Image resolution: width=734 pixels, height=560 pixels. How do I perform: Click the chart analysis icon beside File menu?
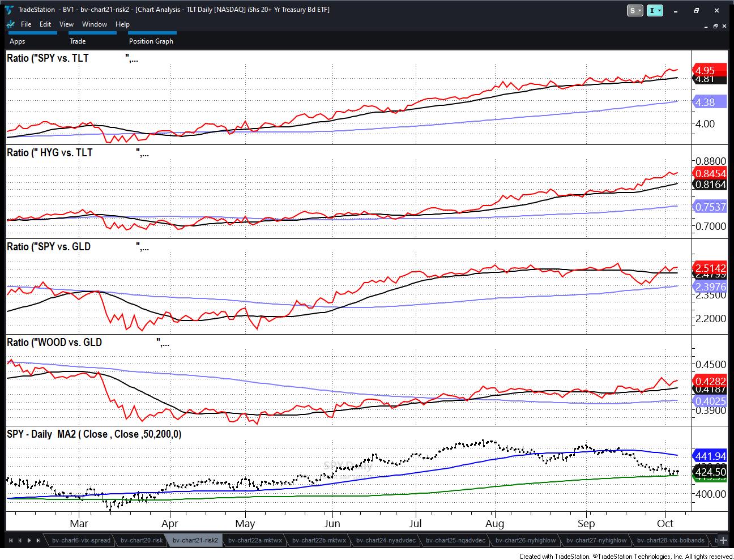pos(10,24)
